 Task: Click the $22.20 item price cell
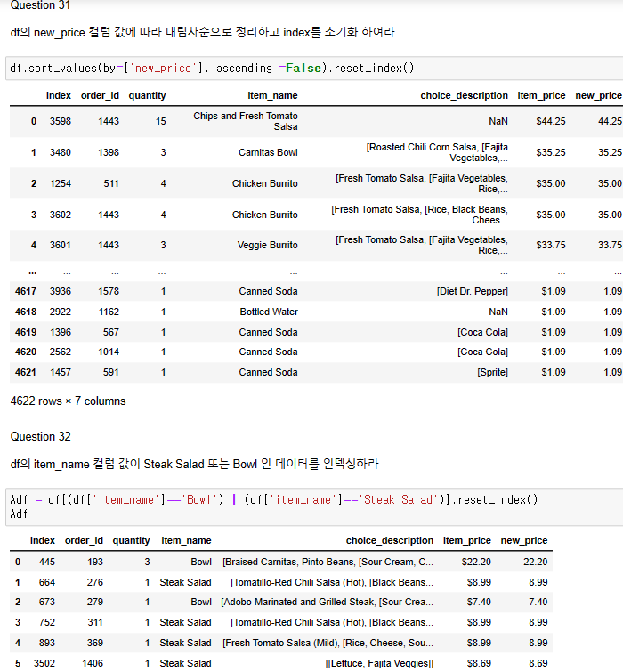476,563
